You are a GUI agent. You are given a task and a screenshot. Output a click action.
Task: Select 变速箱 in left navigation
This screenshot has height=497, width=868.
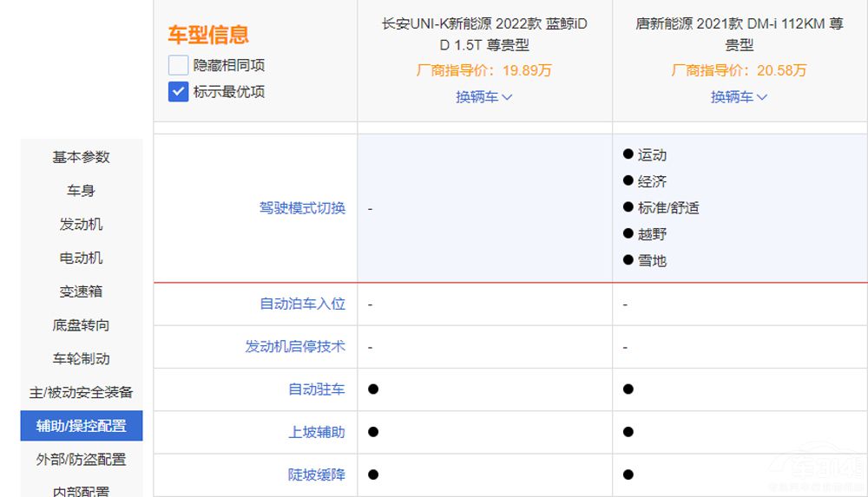(82, 291)
